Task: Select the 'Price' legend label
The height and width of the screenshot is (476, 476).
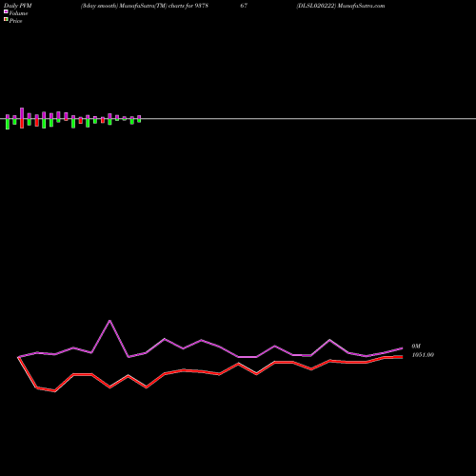Action: click(15, 21)
